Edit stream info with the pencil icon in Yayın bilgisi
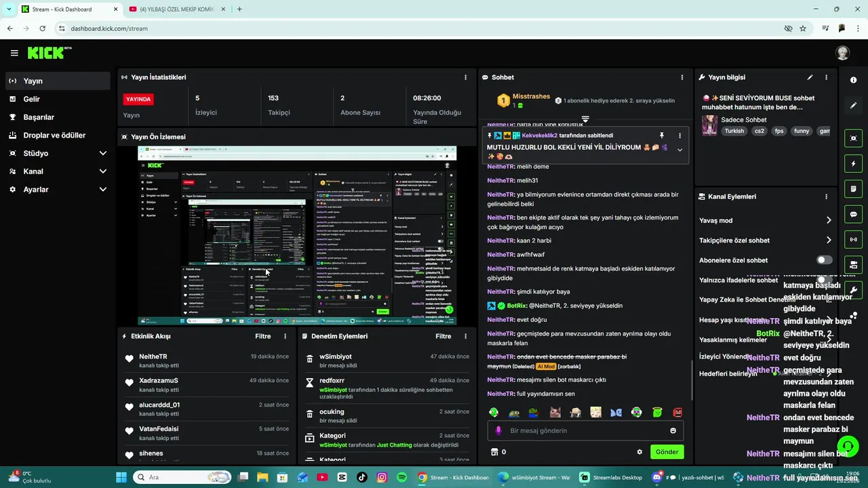The height and width of the screenshot is (488, 868). pyautogui.click(x=810, y=77)
